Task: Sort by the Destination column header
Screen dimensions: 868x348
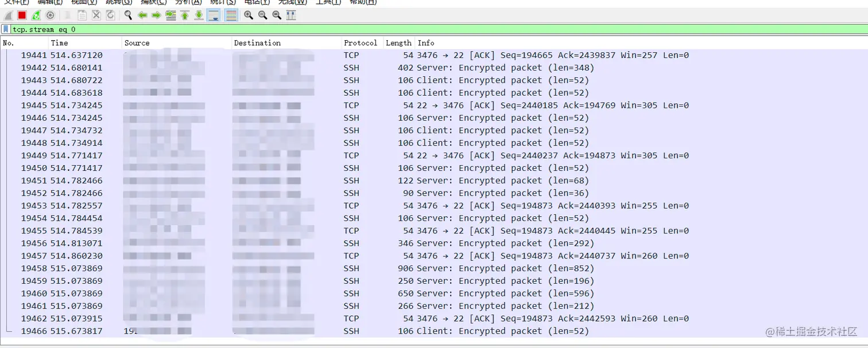Action: click(286, 43)
